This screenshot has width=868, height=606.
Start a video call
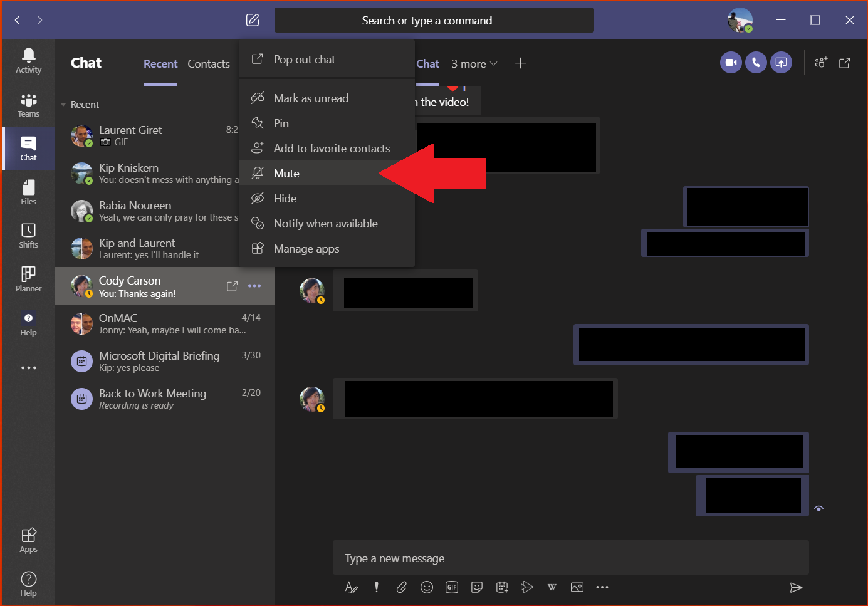[x=731, y=63]
